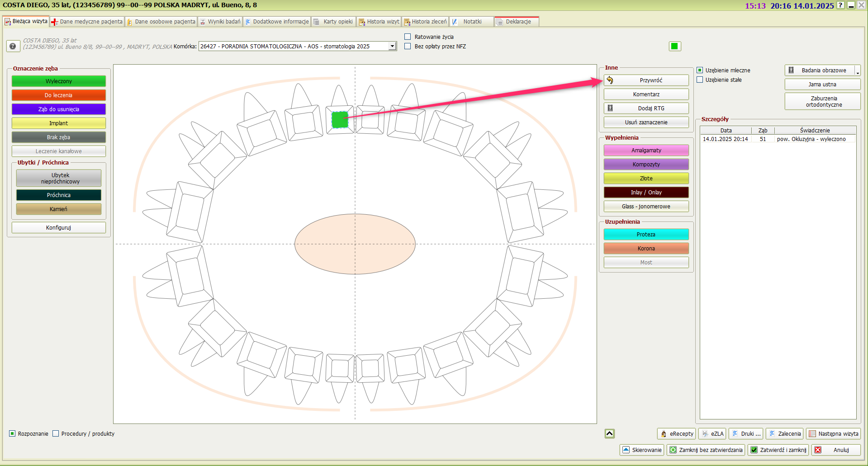The image size is (868, 466).
Task: Tick the Bez opłaty przez NFZ checkbox
Action: pos(408,46)
